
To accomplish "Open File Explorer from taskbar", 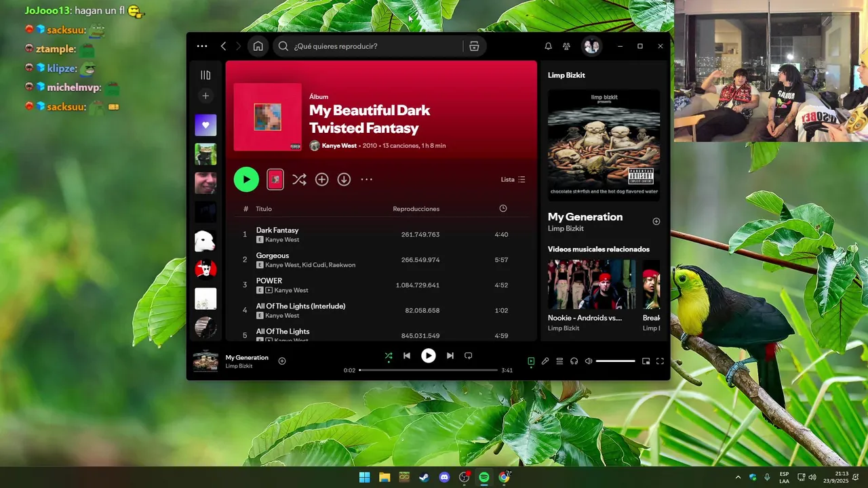I will click(x=384, y=477).
